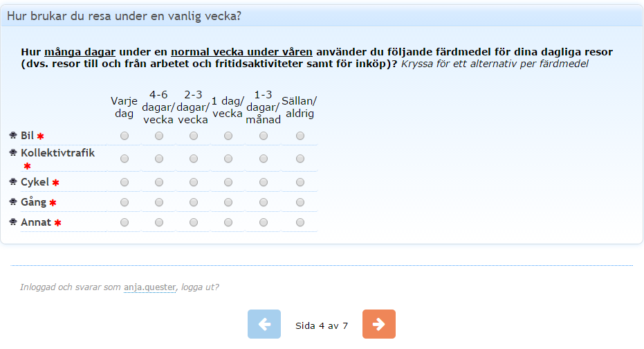Click the small icon beside Gång
The width and height of the screenshot is (644, 349).
tap(13, 202)
